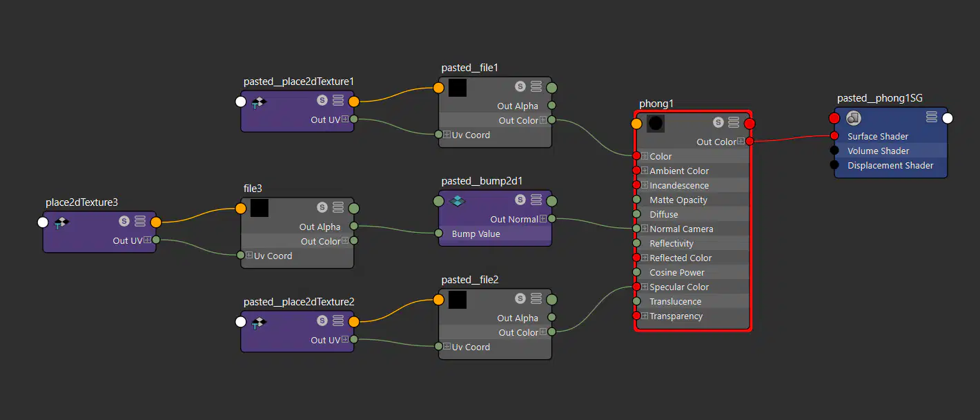Click the view mode lines icon on pasted__file1
The width and height of the screenshot is (980, 420).
pos(536,86)
